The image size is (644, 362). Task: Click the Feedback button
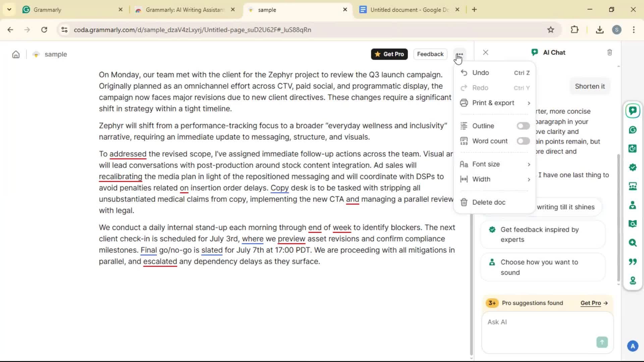pos(430,54)
